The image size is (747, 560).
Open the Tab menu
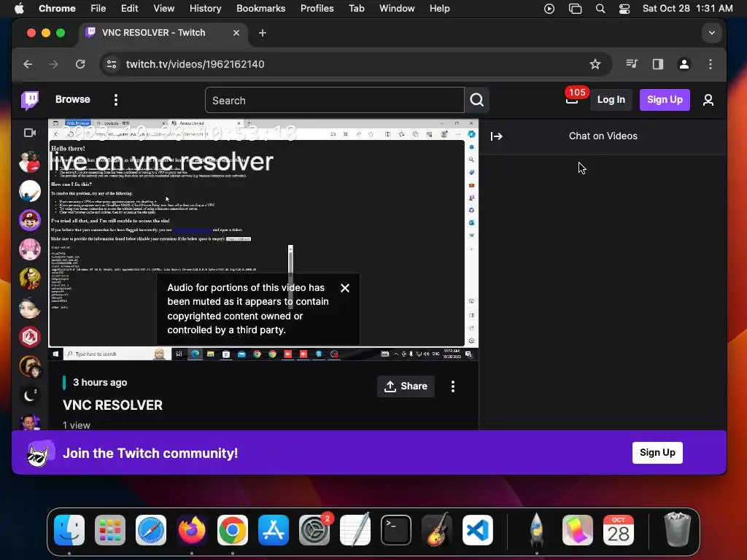tap(356, 9)
